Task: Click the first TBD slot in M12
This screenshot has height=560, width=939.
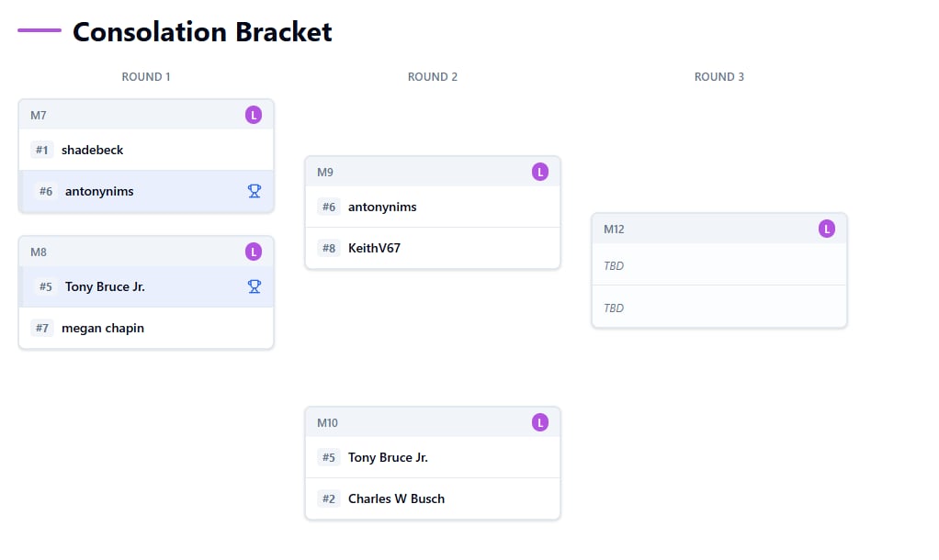Action: coord(719,265)
